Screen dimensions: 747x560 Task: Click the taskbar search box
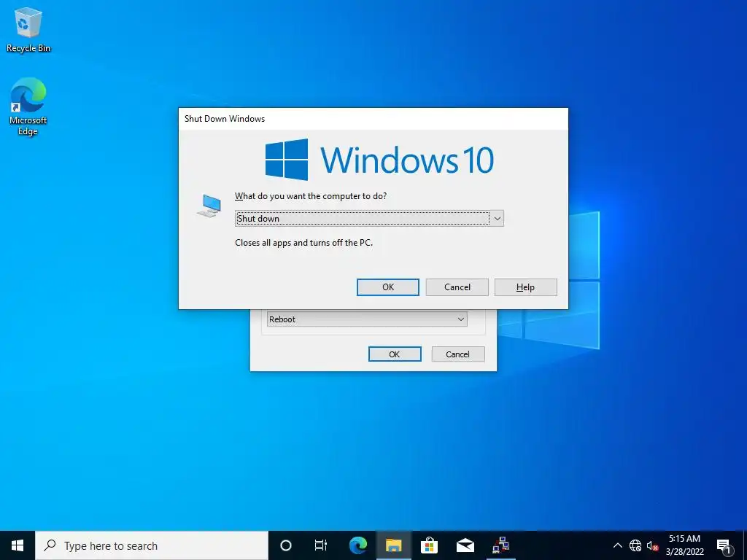pos(152,545)
